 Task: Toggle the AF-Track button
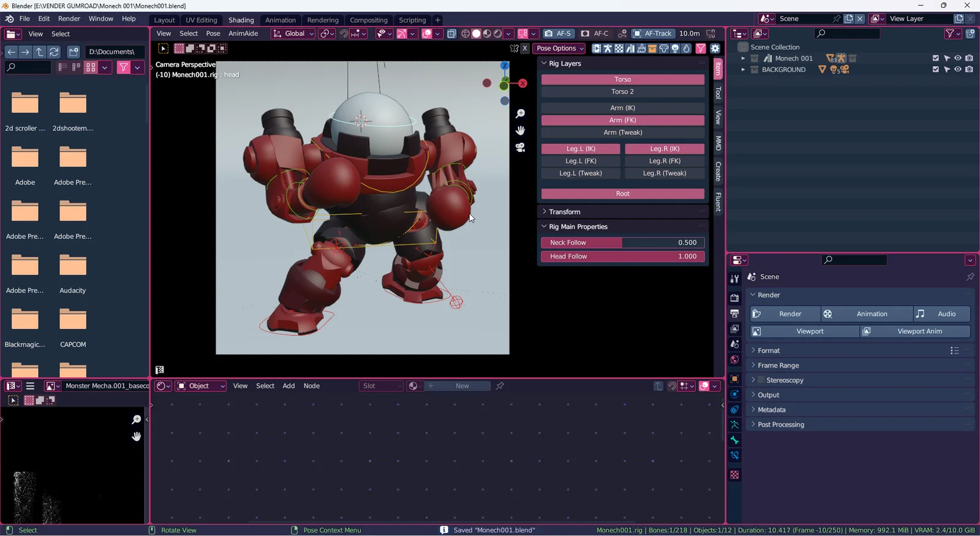click(x=652, y=34)
